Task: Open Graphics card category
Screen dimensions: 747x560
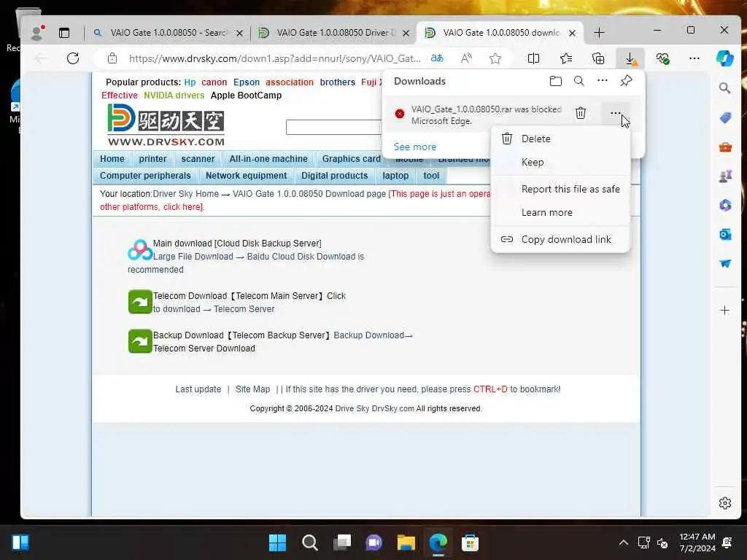Action: [351, 159]
